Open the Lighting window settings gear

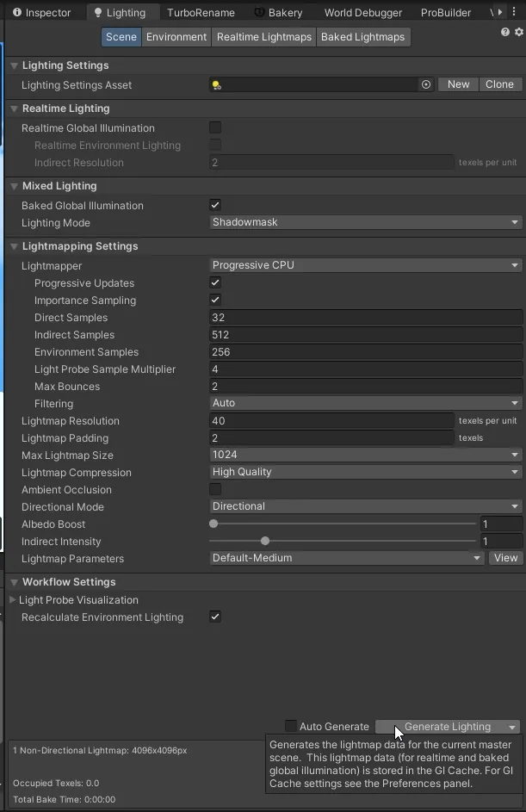point(519,32)
